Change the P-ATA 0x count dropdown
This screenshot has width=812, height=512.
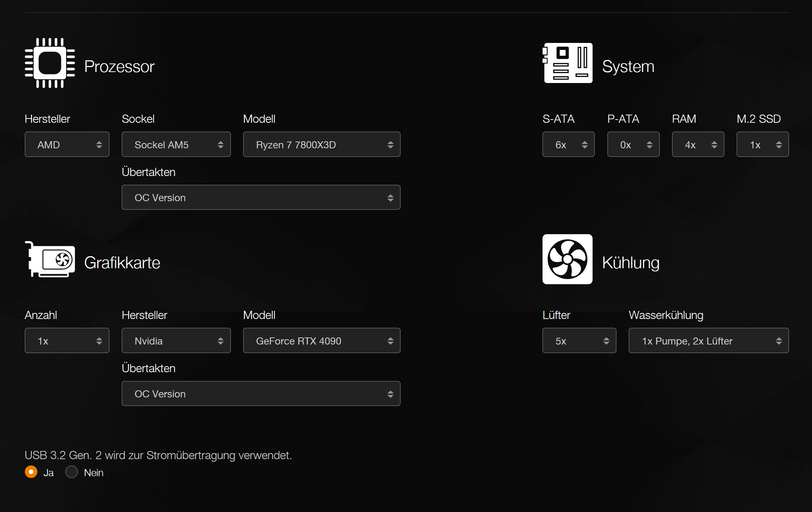pyautogui.click(x=633, y=144)
